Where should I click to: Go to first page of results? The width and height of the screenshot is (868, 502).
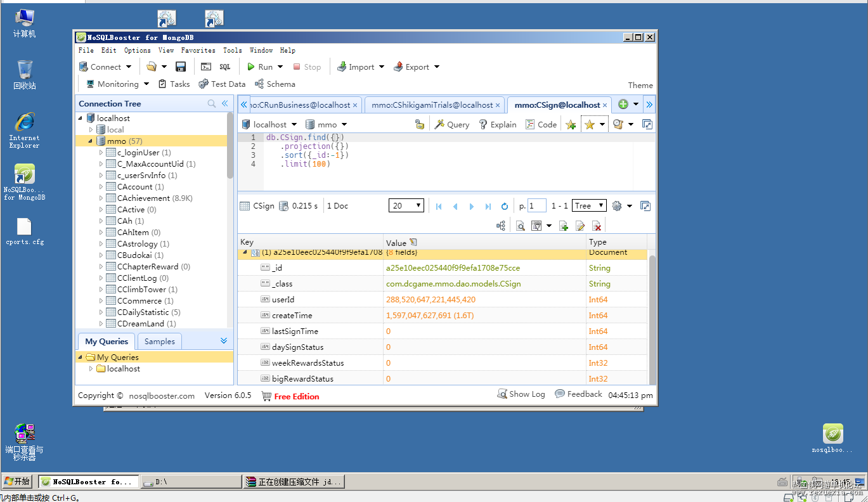pos(439,206)
